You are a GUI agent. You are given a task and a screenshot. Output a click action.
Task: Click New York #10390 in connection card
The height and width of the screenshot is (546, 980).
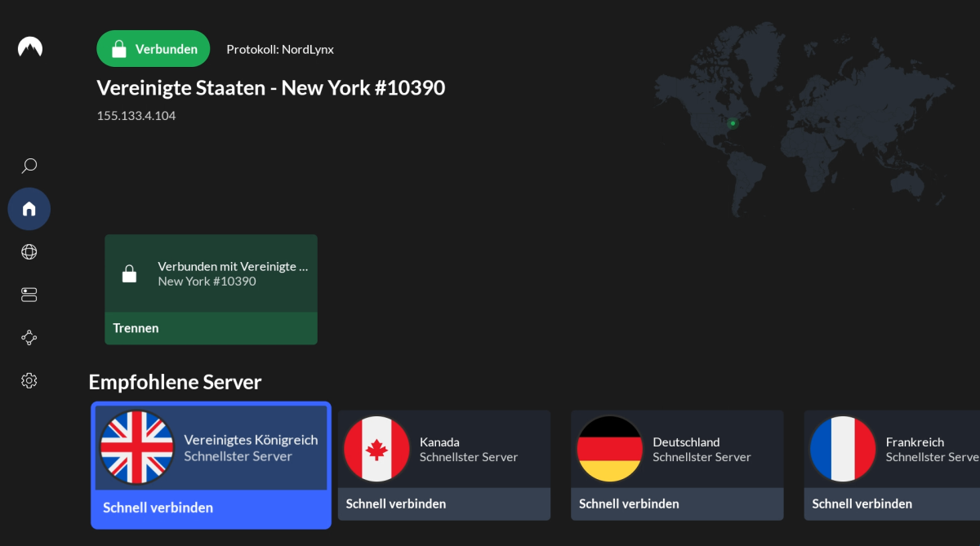tap(207, 281)
